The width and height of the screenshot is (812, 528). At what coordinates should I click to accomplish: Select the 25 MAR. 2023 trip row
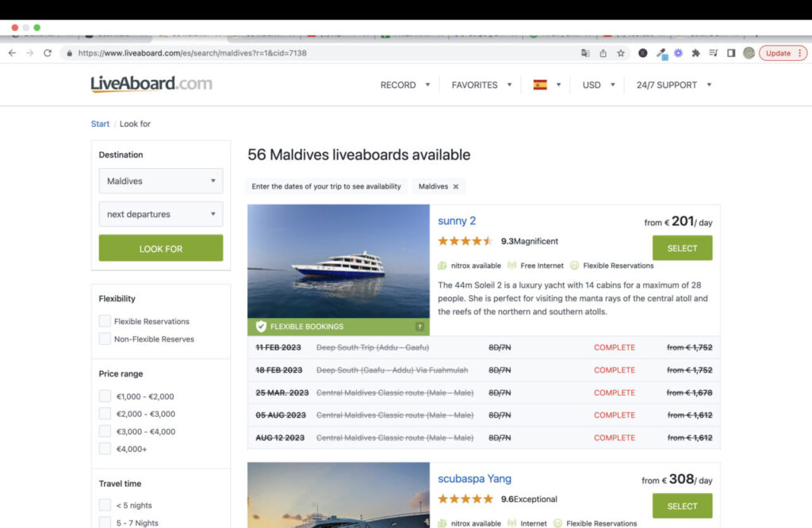[484, 393]
